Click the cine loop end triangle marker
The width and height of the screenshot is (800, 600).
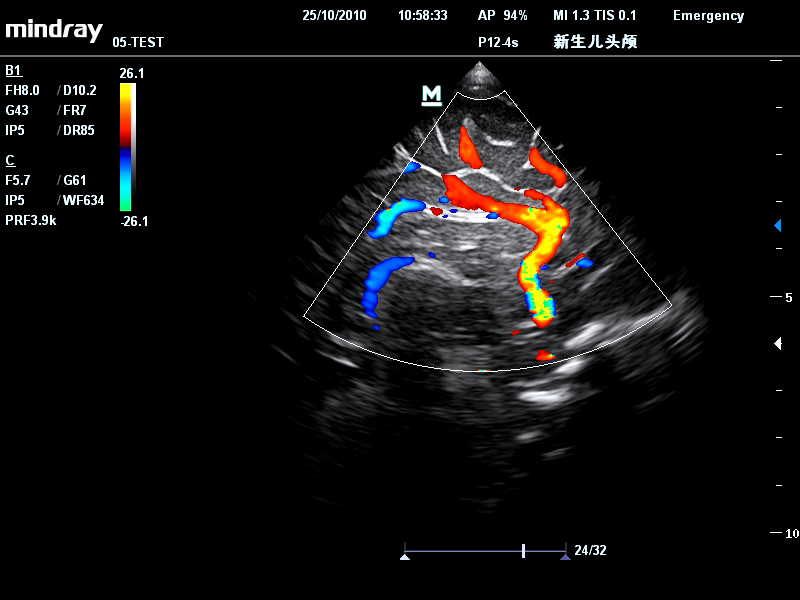tap(565, 556)
